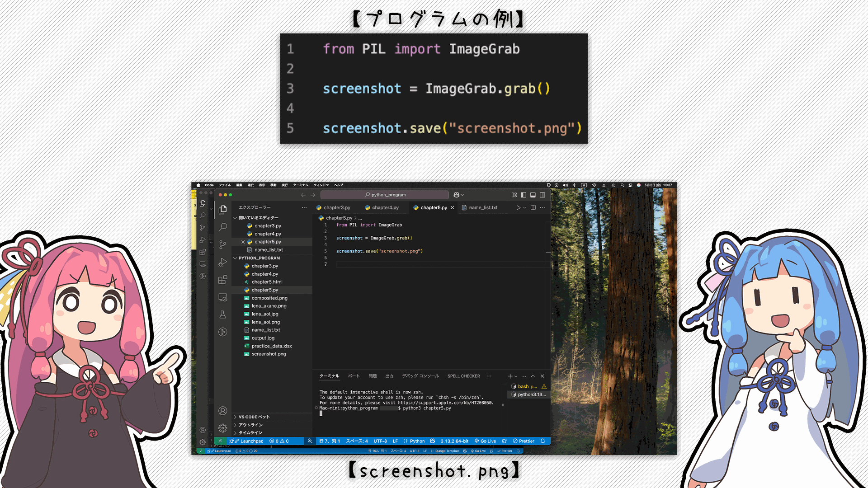This screenshot has height=488, width=868.
Task: Open new terminal profile dropdown chevron
Action: pyautogui.click(x=516, y=376)
